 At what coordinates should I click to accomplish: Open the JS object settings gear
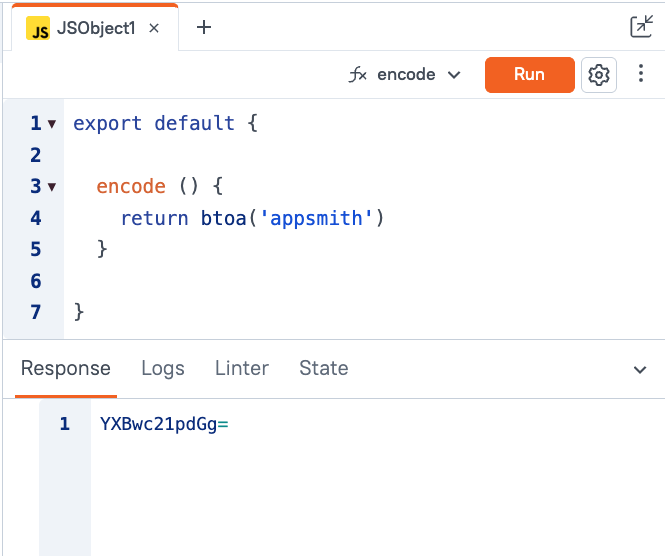(599, 75)
